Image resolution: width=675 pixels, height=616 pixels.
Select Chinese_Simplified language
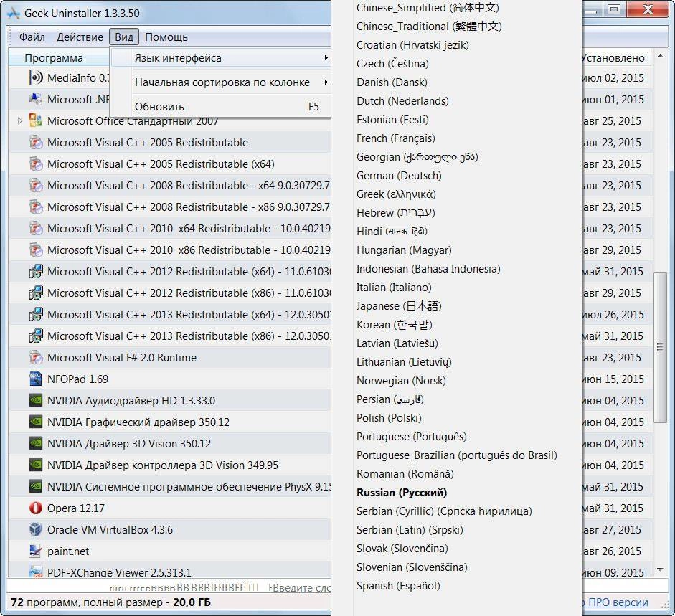coord(428,8)
